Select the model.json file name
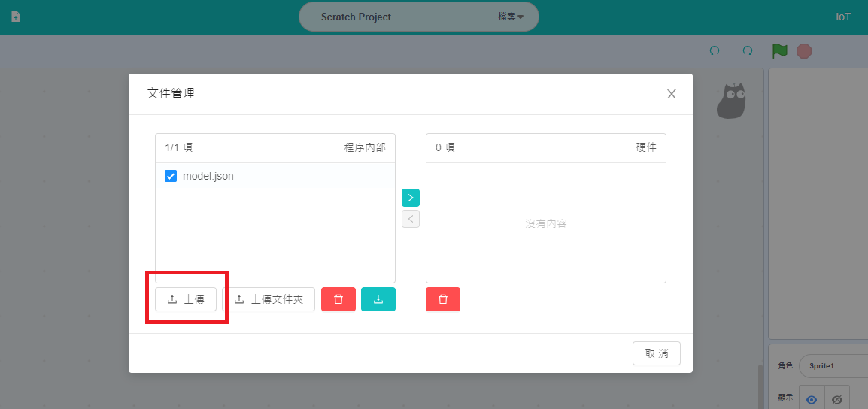This screenshot has height=409, width=868. [x=208, y=177]
